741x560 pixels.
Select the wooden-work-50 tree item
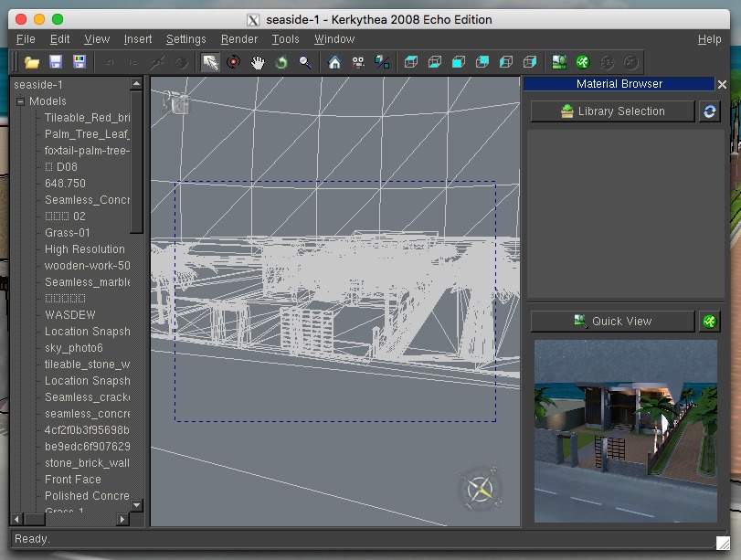pos(87,266)
